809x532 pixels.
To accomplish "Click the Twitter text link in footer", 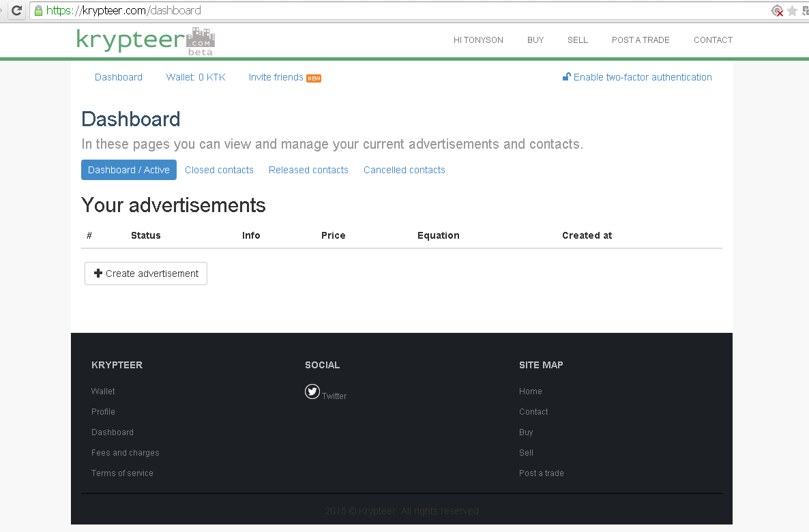I will pyautogui.click(x=334, y=396).
